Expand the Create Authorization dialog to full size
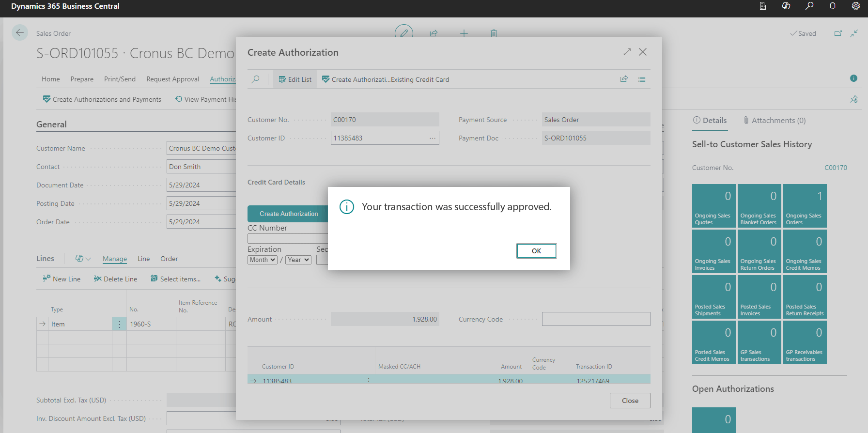The width and height of the screenshot is (868, 433). pos(627,52)
